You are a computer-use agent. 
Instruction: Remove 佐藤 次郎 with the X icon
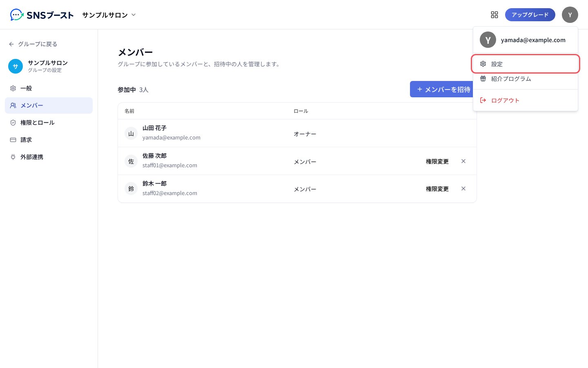(463, 161)
